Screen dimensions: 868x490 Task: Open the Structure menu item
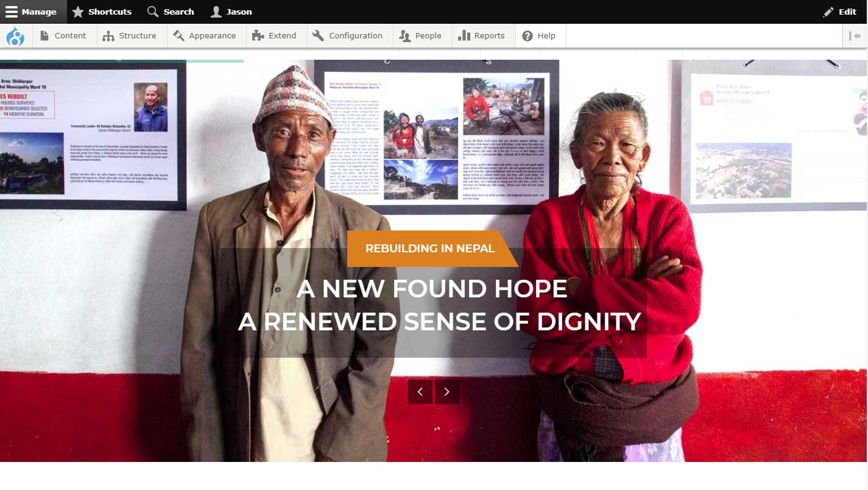(x=130, y=36)
